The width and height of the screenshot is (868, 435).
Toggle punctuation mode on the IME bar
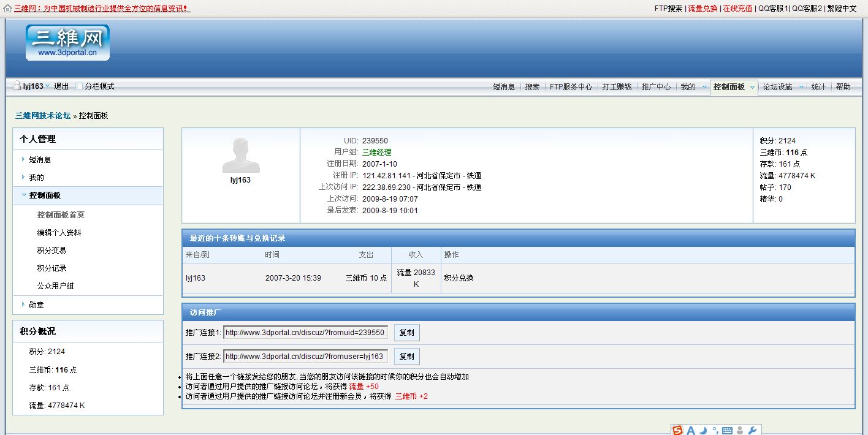click(x=715, y=430)
